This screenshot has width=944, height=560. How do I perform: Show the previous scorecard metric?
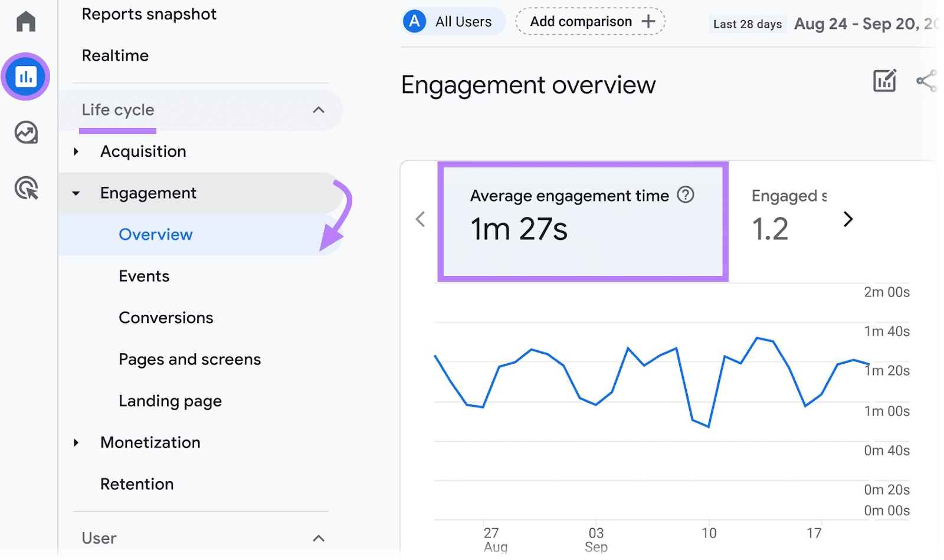click(420, 219)
